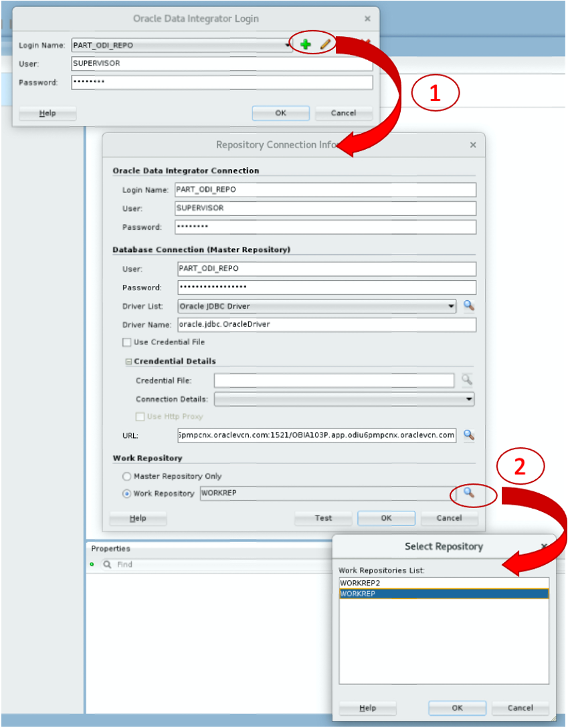Image resolution: width=568 pixels, height=728 pixels.
Task: Click SUPERVISOR User field in connection dialog
Action: pyautogui.click(x=325, y=208)
